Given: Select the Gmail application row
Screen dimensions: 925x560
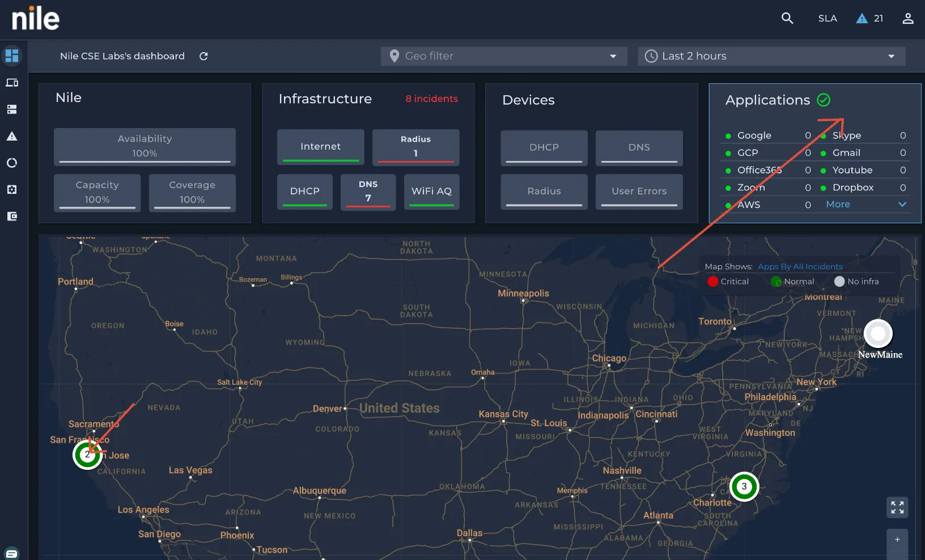Looking at the screenshot, I should point(864,153).
